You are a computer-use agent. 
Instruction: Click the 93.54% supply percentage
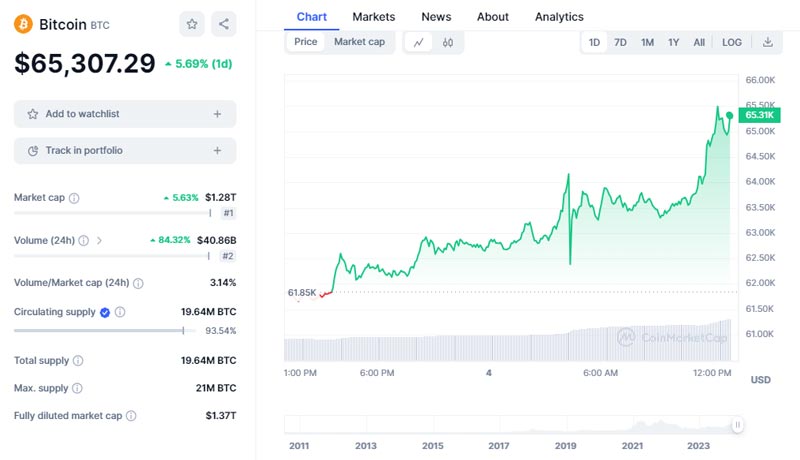coord(220,331)
